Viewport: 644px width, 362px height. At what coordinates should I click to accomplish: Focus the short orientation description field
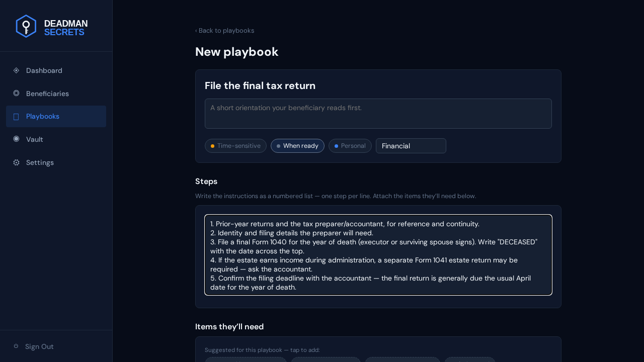[378, 114]
